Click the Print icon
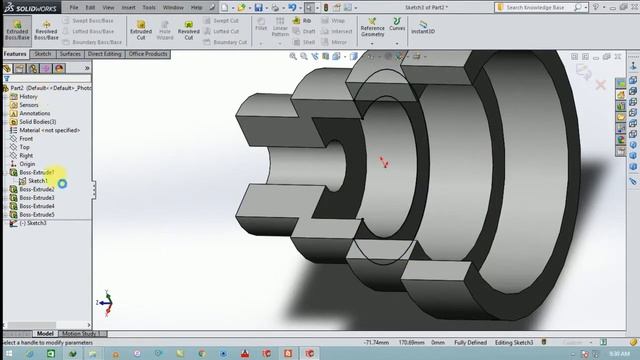640x360 pixels. coord(276,7)
